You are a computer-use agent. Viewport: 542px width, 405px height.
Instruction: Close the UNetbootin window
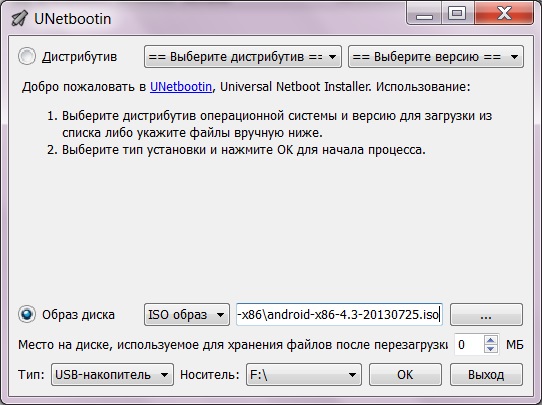(x=504, y=14)
